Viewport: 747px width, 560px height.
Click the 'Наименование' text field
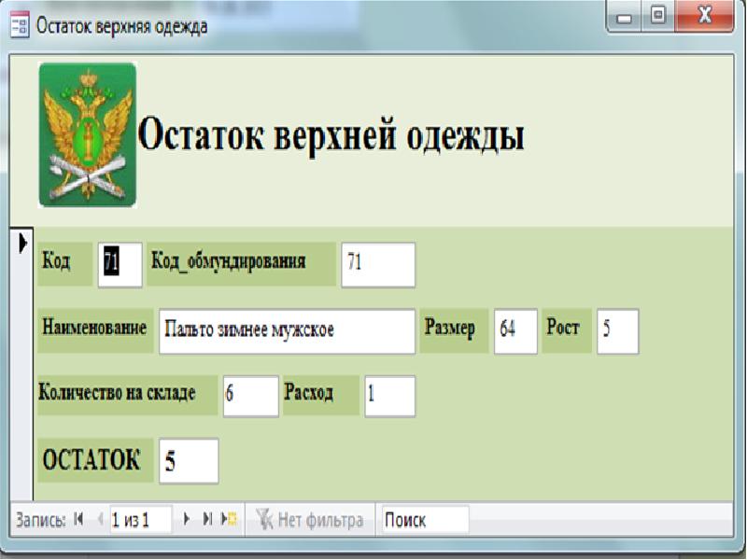click(286, 331)
